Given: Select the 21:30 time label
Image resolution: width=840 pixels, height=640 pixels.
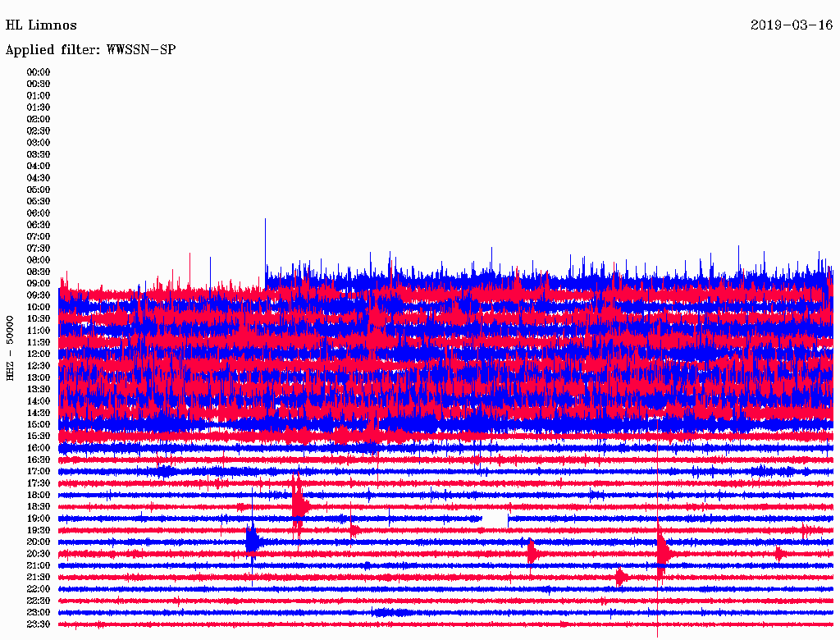Looking at the screenshot, I should pyautogui.click(x=39, y=578).
